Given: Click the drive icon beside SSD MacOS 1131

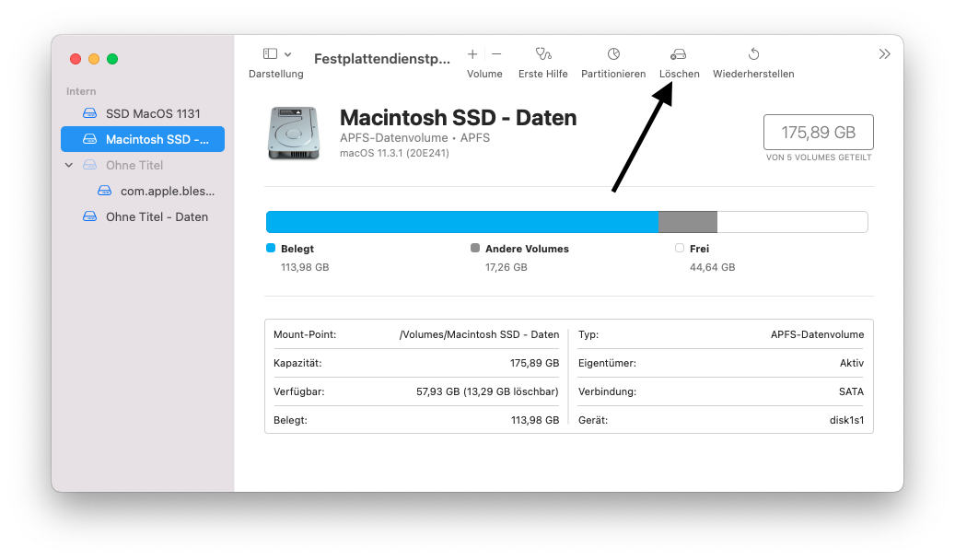Looking at the screenshot, I should point(89,113).
